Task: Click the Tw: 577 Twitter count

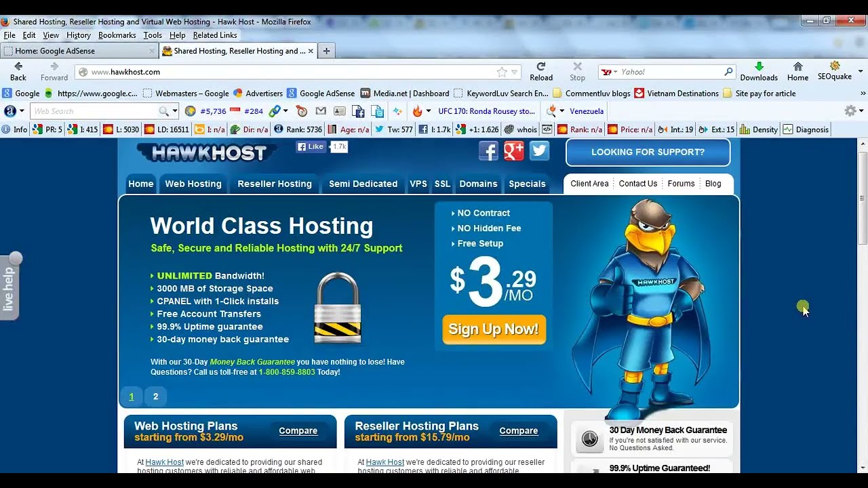Action: click(x=394, y=129)
